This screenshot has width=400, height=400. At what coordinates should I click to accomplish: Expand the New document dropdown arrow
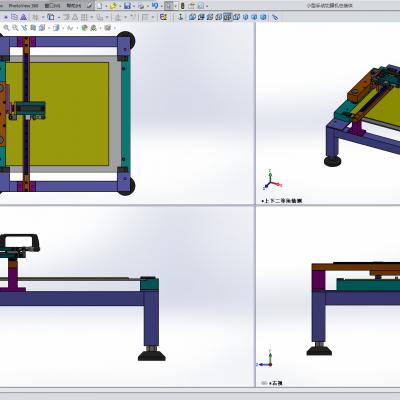point(106,6)
